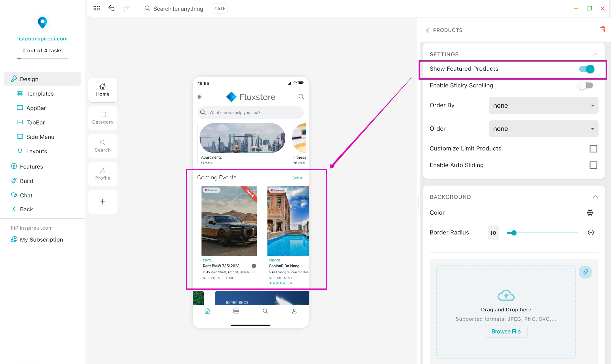Click the Browse File button
Viewport: 611px width, 364px height.
click(506, 331)
